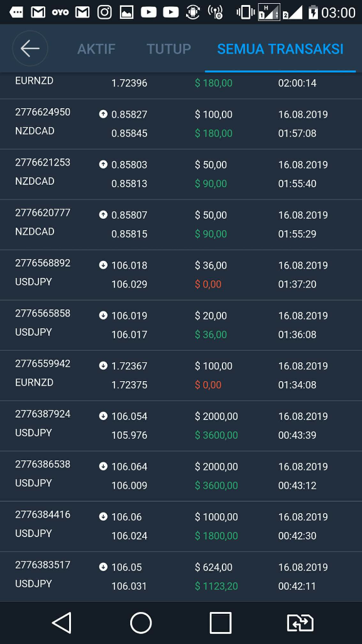362x644 pixels.
Task: Tap down arrow icon of transaction 2776568892
Action: click(103, 265)
